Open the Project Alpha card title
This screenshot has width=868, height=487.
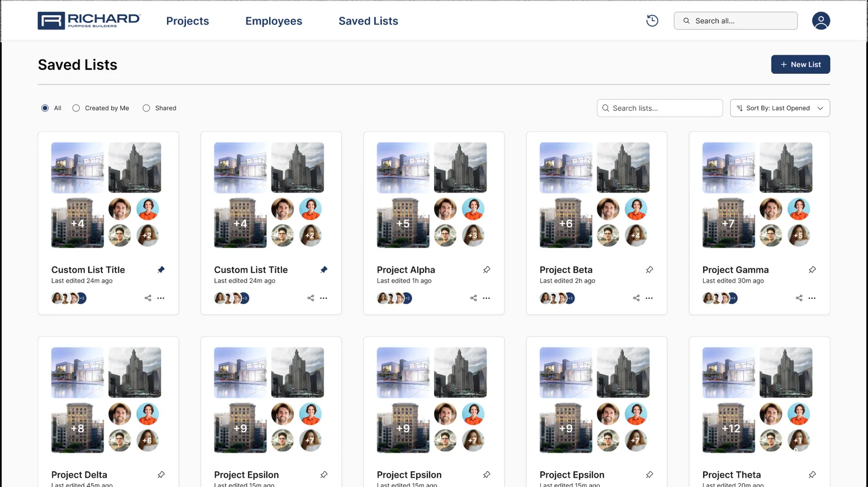[x=406, y=270]
